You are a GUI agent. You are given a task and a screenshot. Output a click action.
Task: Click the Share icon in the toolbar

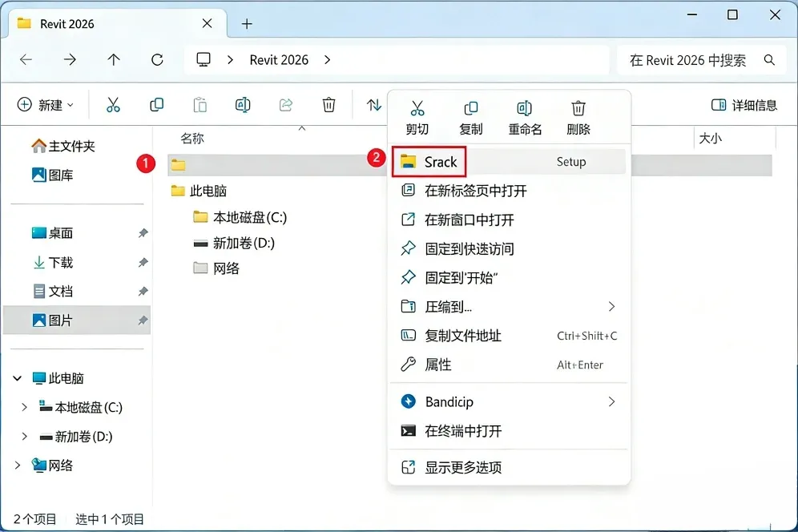pyautogui.click(x=286, y=105)
